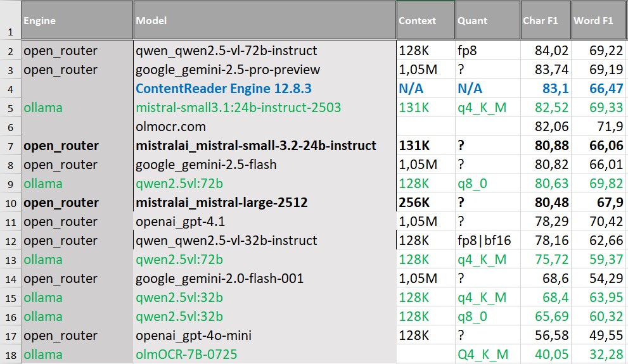
Task: Select row header number 10
Action: pyautogui.click(x=10, y=203)
